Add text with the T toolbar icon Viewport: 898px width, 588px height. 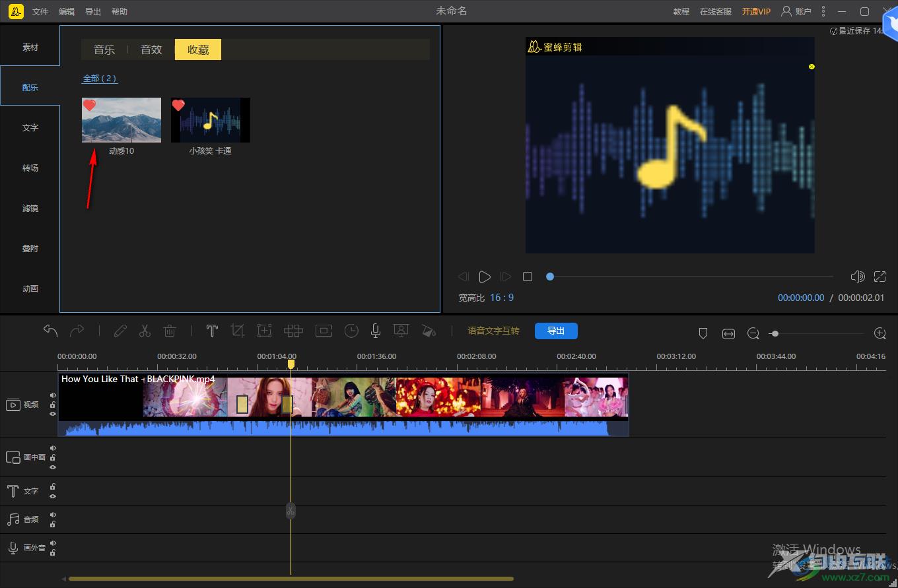[212, 331]
